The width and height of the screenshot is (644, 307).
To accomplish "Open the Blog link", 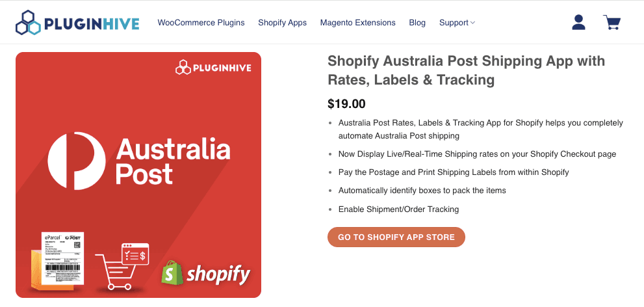I will pyautogui.click(x=417, y=23).
